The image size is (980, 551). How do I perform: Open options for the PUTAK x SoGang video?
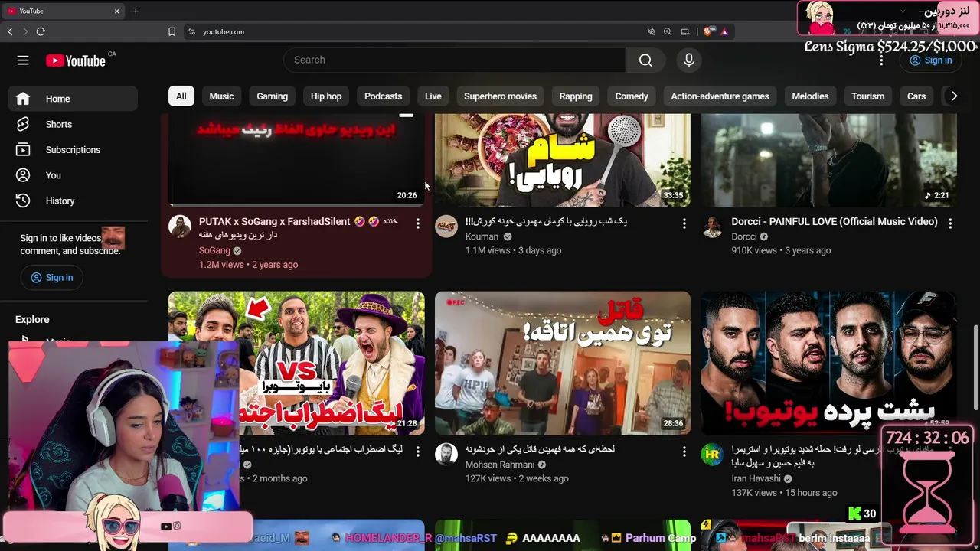click(x=417, y=223)
